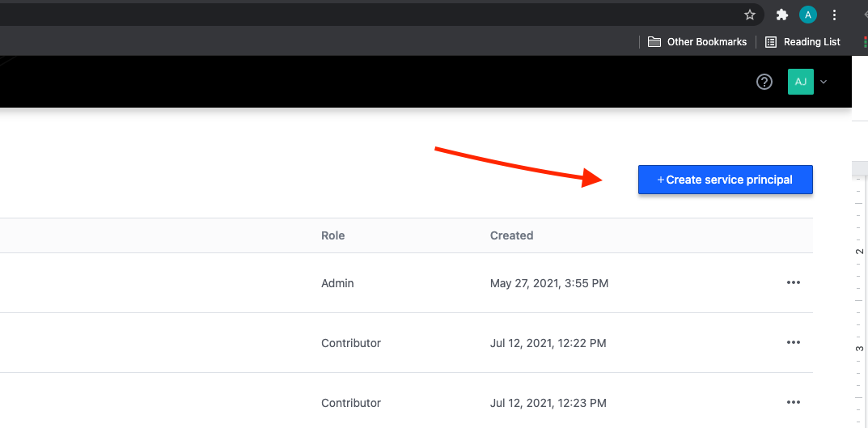
Task: Click the May 27, 2021 created date
Action: pos(548,283)
